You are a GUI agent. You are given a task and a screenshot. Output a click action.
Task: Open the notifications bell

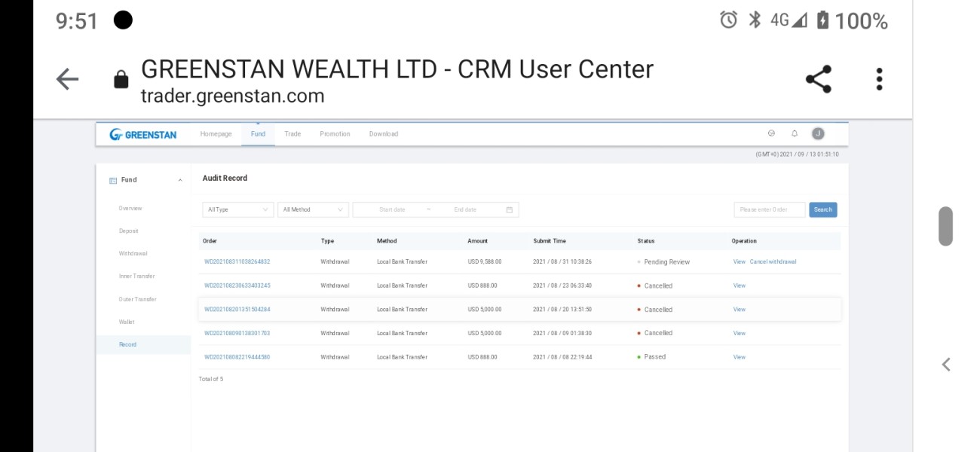coord(795,133)
